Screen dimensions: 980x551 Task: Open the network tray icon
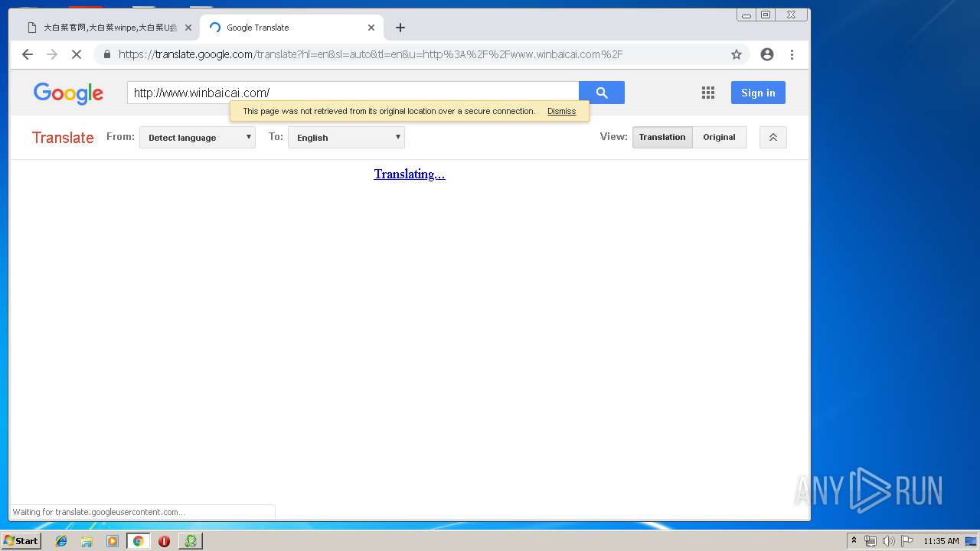(x=871, y=541)
